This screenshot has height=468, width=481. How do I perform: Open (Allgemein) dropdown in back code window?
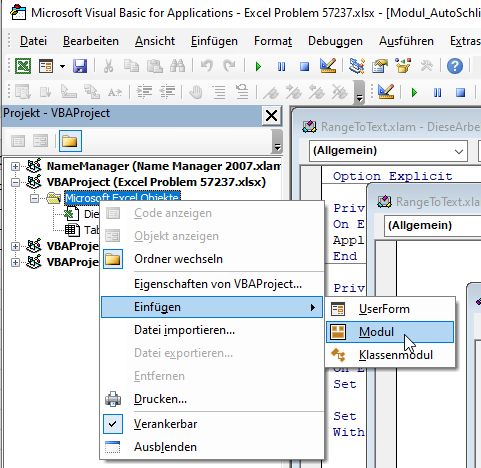point(459,151)
